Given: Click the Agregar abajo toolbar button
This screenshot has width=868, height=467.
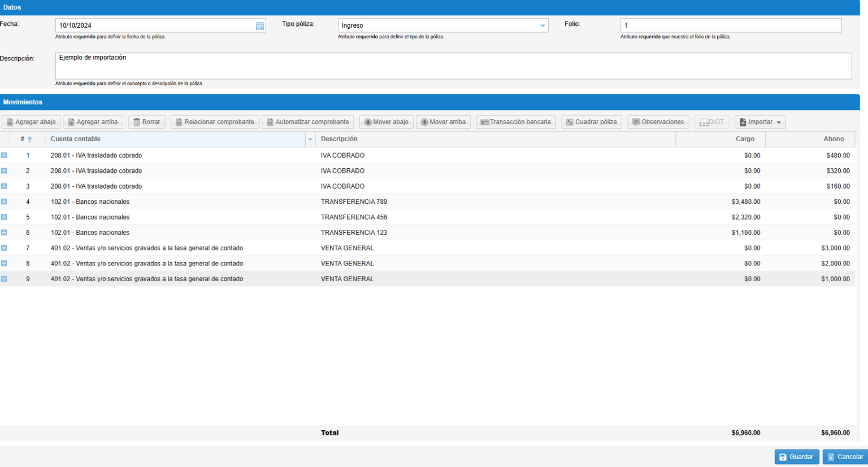Looking at the screenshot, I should (31, 122).
